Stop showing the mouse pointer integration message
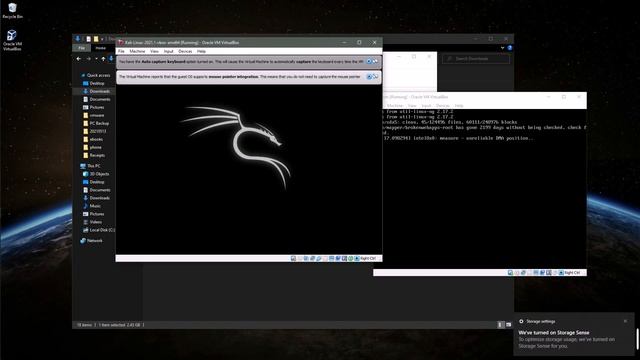The image size is (640, 360). click(375, 76)
